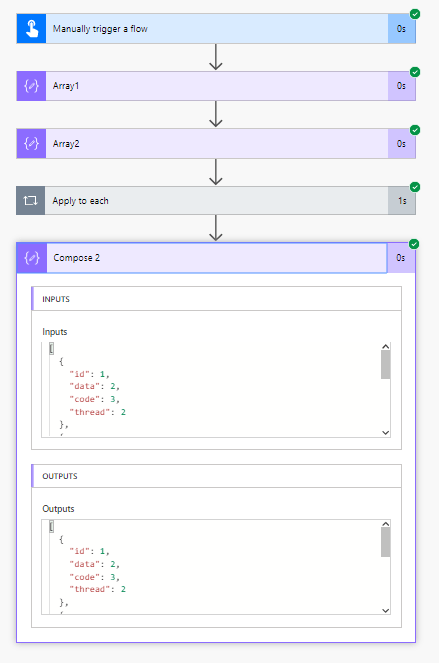
Task: Click the down arrow of Outputs scrollbar
Action: pyautogui.click(x=385, y=610)
